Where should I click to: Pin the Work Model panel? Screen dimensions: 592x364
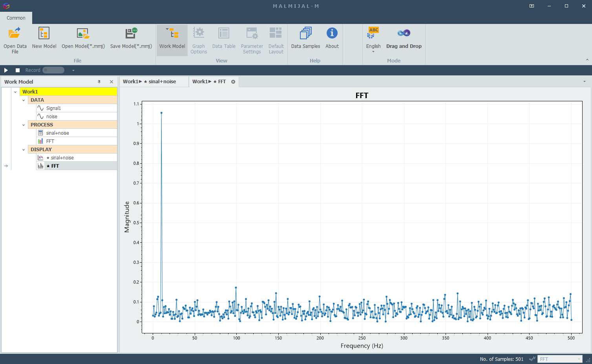[x=99, y=82]
